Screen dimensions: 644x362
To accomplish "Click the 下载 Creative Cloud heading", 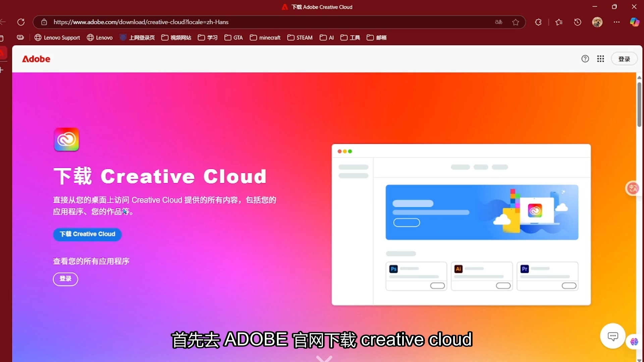I will (x=160, y=176).
